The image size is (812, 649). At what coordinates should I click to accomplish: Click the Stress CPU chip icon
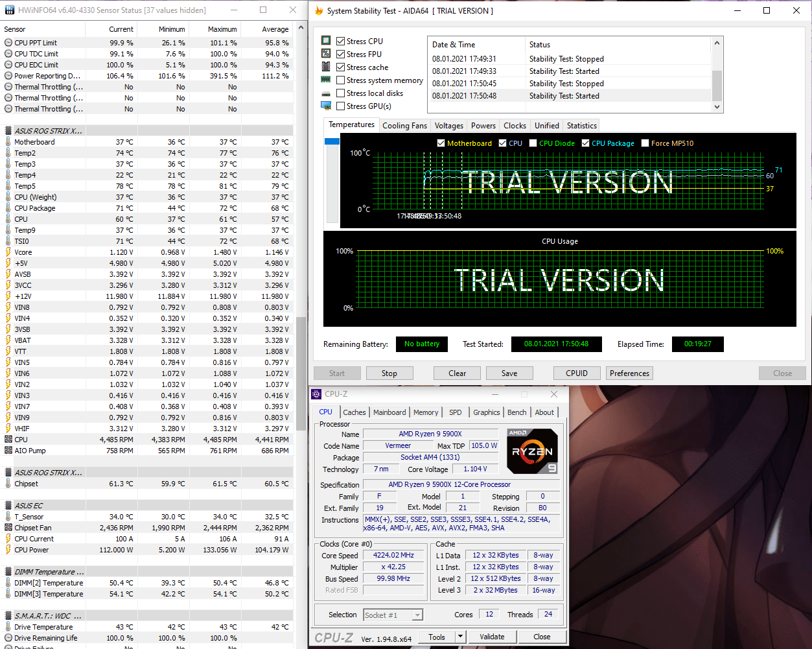[326, 41]
